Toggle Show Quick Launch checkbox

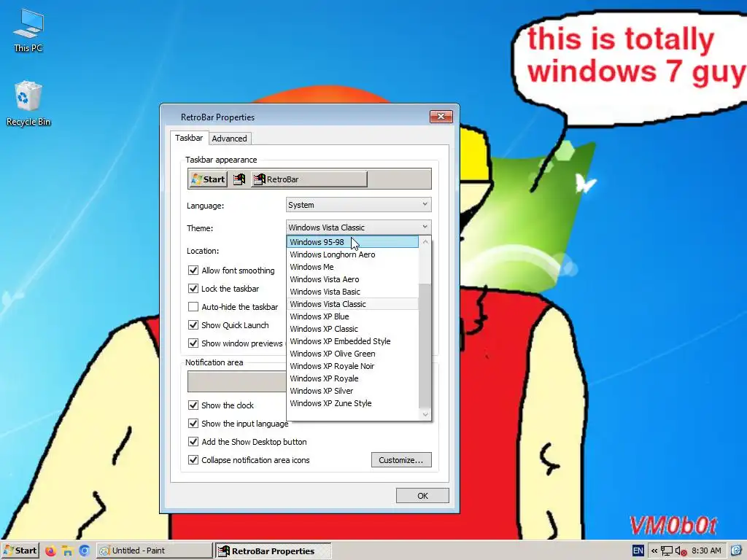[x=193, y=324]
